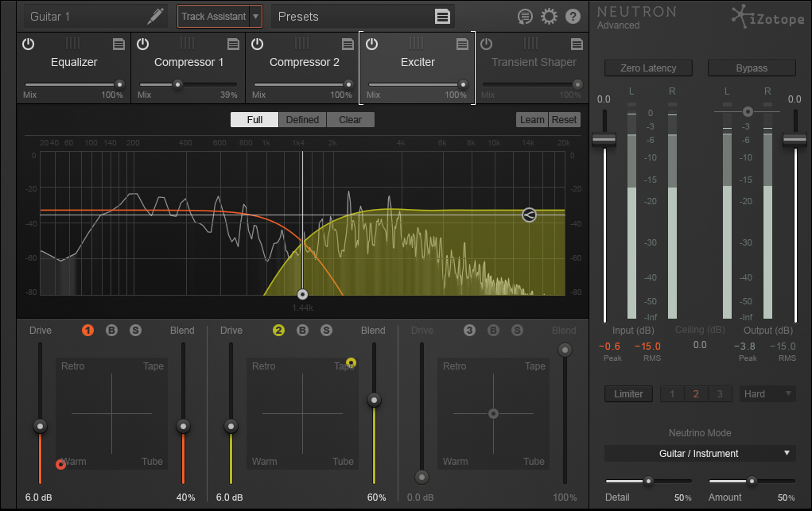The width and height of the screenshot is (812, 511).
Task: Click band 1 orange XY pad handle
Action: tap(60, 464)
